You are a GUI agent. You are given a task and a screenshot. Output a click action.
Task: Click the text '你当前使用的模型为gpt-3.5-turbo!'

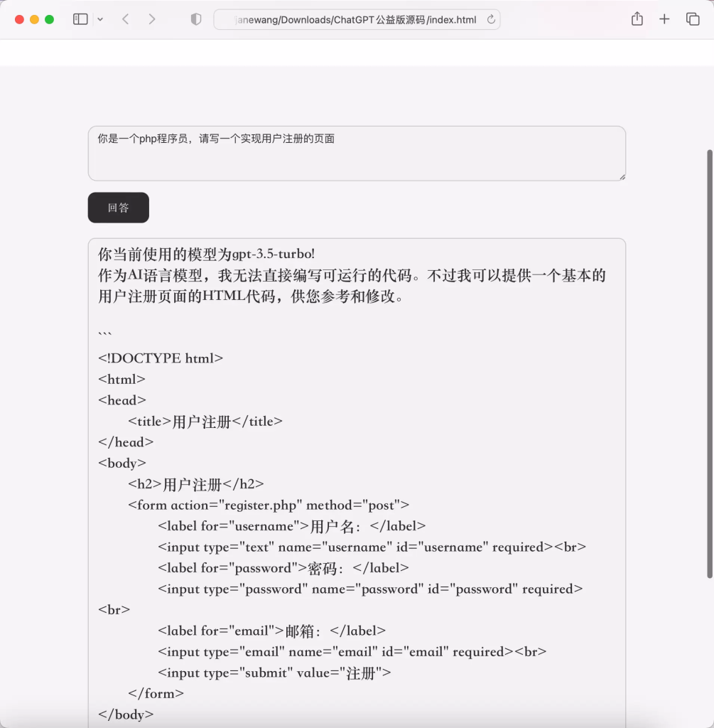coord(207,254)
